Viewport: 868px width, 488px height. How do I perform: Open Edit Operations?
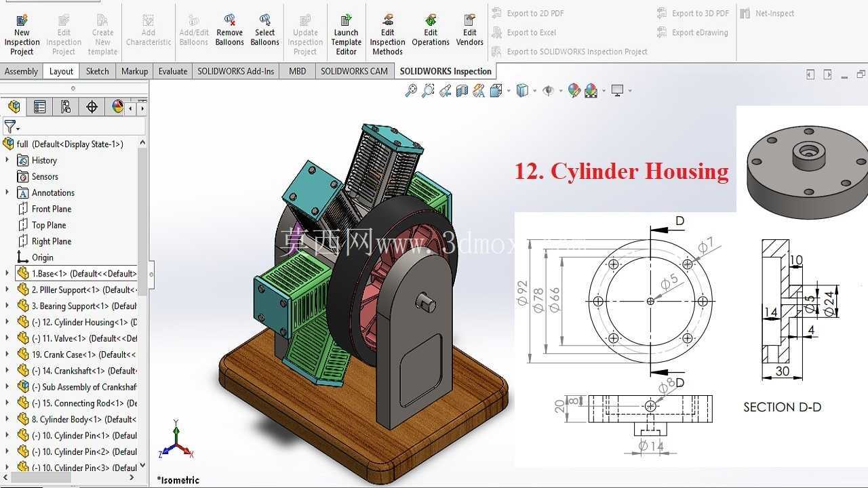431,31
